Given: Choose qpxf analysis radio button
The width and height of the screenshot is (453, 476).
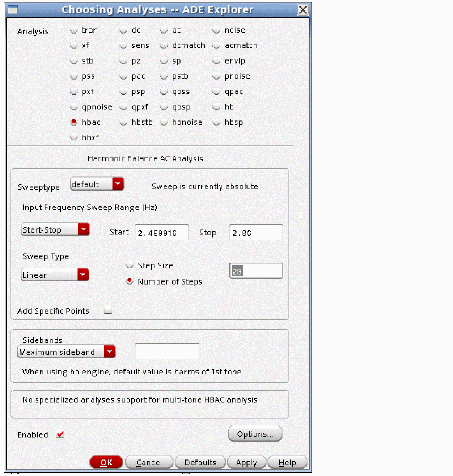Looking at the screenshot, I should click(x=123, y=107).
